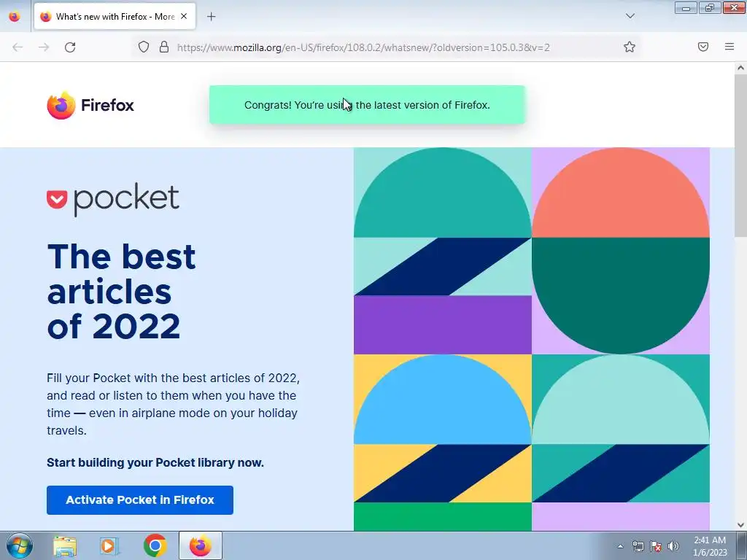
Task: Click the vertical scrollbar thumb
Action: (x=740, y=155)
